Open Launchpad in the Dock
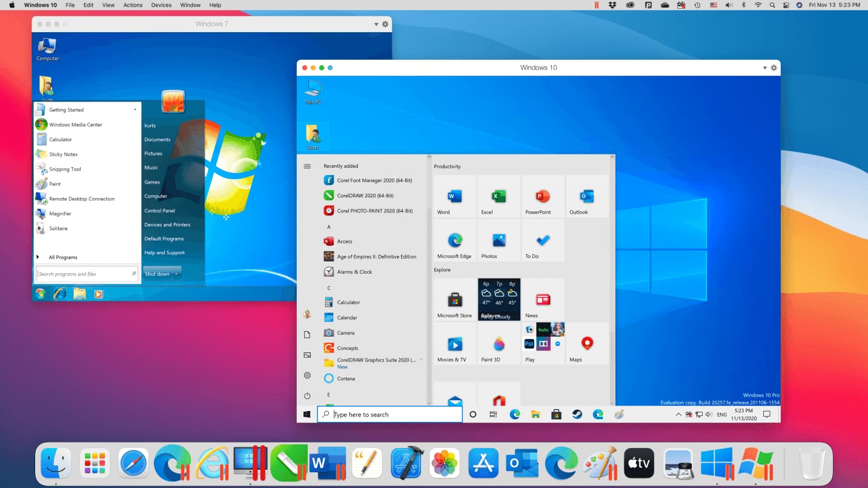The image size is (868, 488). coord(94,463)
